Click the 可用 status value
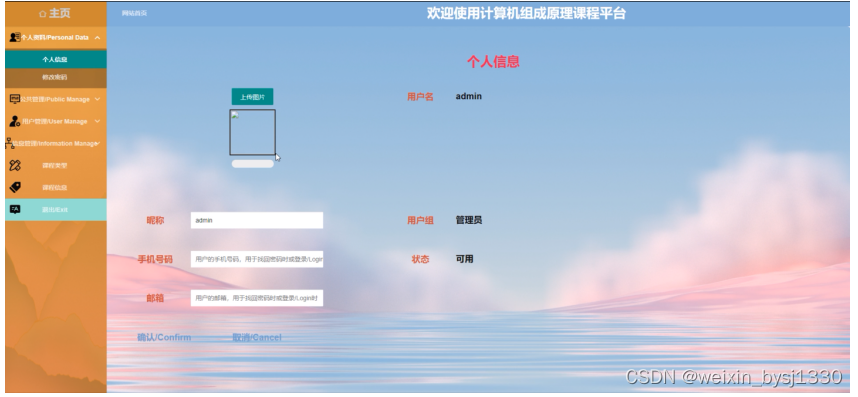This screenshot has height=397, width=858. click(464, 259)
